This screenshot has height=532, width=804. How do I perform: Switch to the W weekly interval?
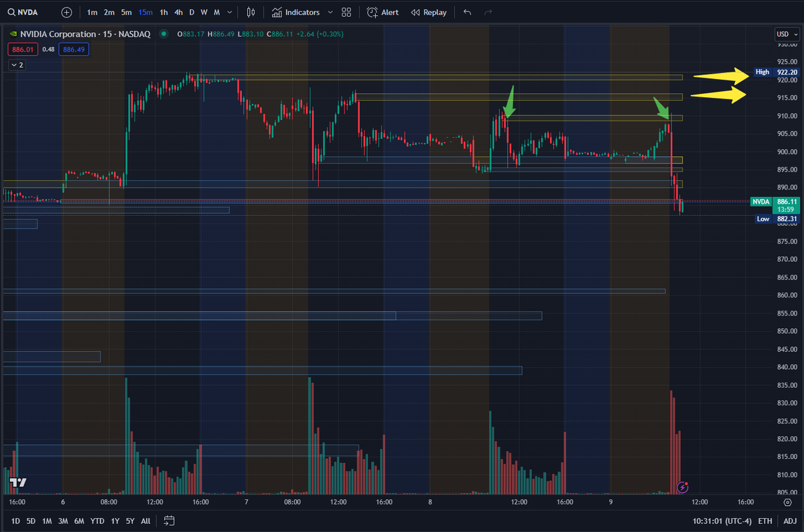coord(204,12)
